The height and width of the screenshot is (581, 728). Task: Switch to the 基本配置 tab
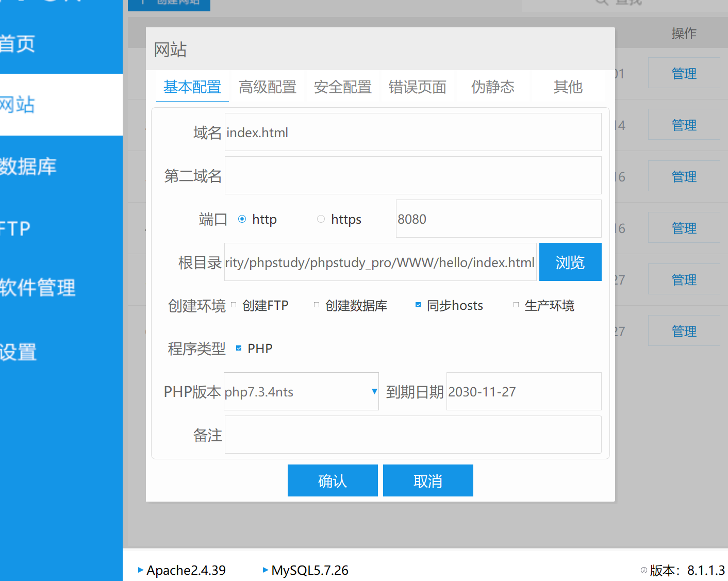(192, 87)
